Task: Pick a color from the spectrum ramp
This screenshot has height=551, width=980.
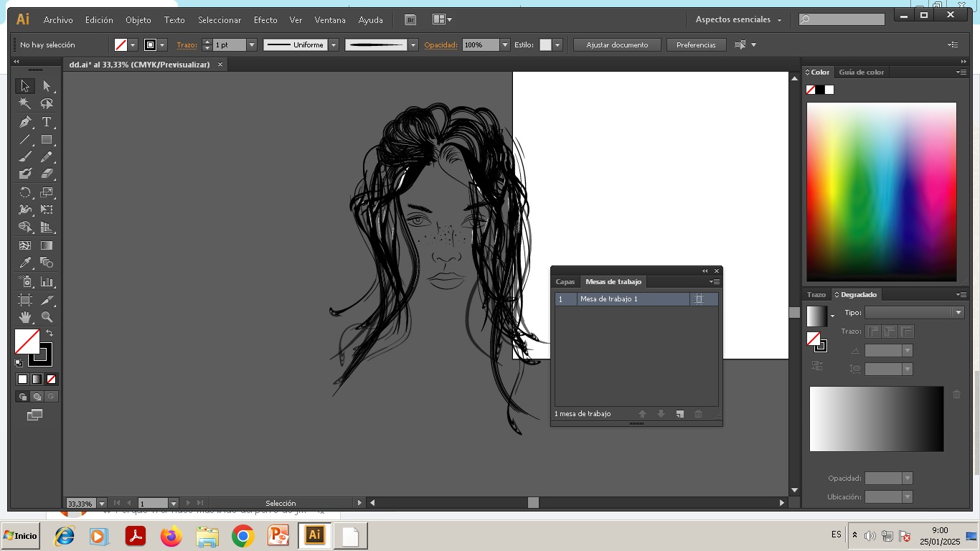Action: [882, 192]
